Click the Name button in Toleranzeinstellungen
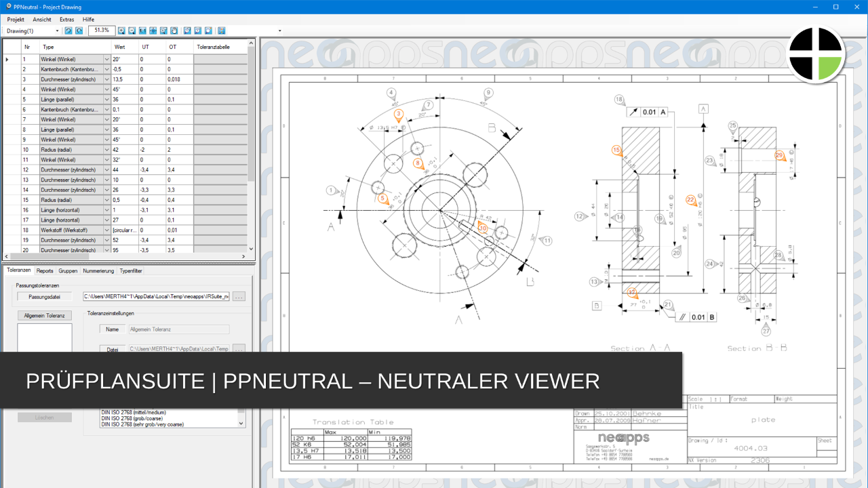This screenshot has width=868, height=488. pos(113,329)
